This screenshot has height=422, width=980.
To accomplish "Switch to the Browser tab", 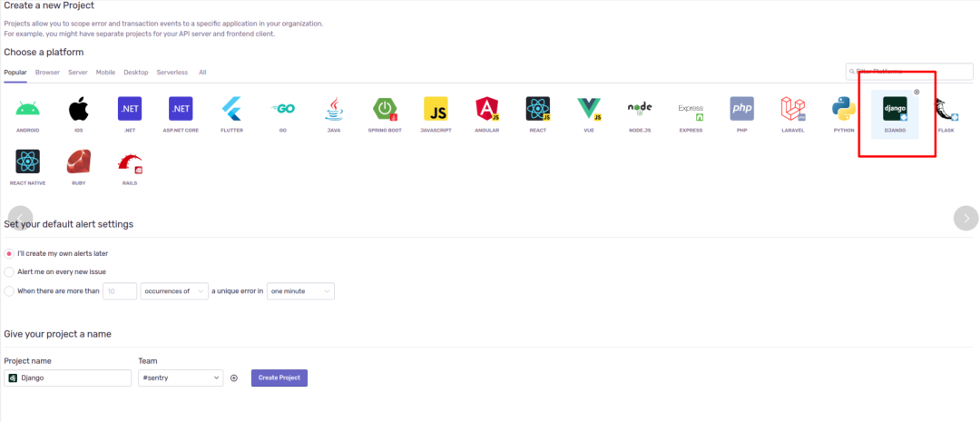I will (47, 73).
